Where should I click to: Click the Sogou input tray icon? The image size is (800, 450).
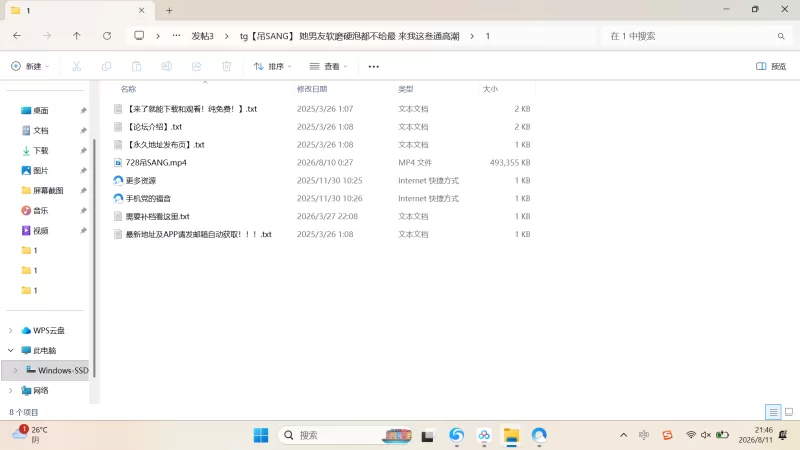click(x=667, y=435)
